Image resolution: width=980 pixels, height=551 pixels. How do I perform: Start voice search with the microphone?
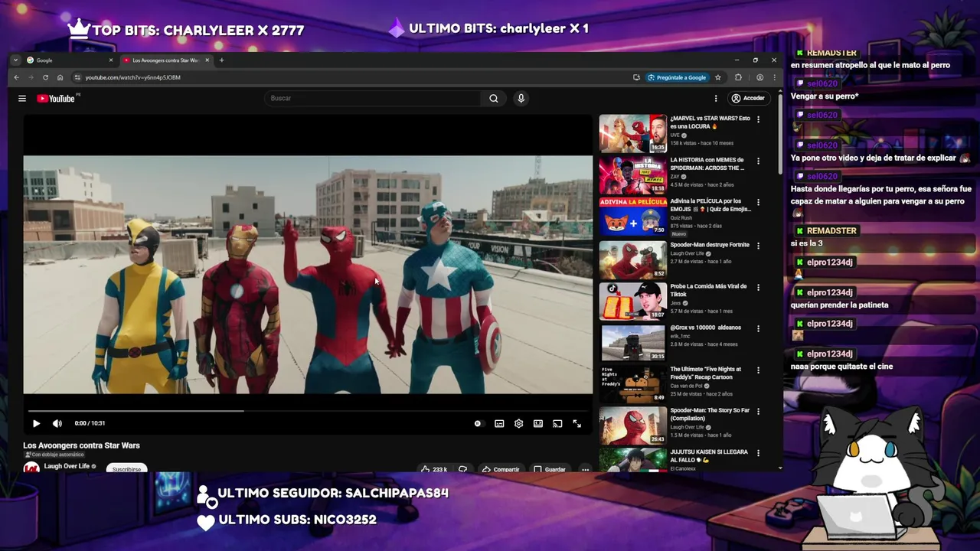click(521, 98)
